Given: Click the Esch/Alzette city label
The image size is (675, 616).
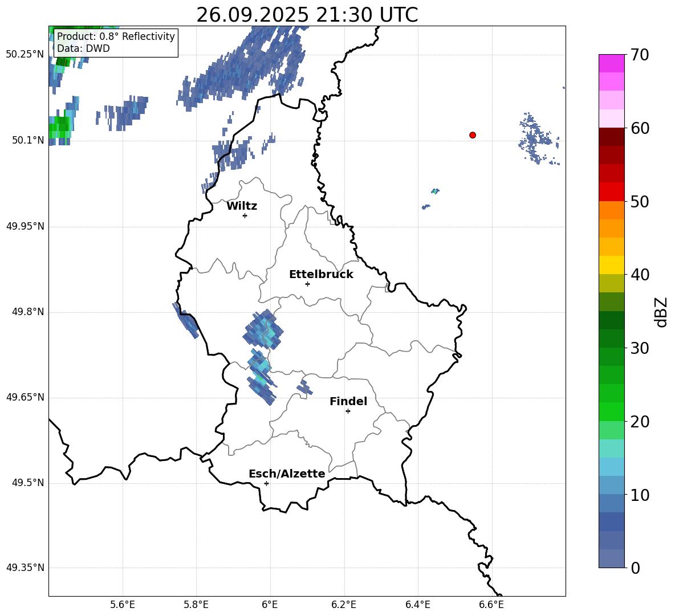Looking at the screenshot, I should point(287,474).
